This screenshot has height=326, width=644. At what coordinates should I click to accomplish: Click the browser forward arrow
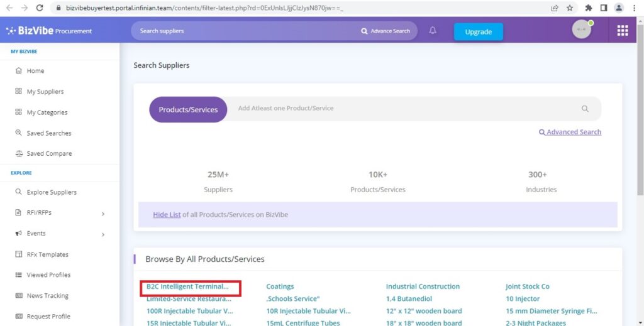tap(25, 8)
